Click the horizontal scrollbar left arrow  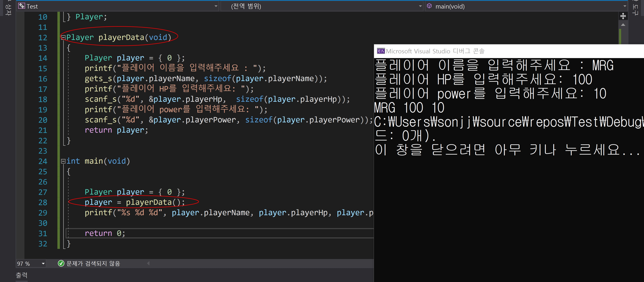coord(148,263)
